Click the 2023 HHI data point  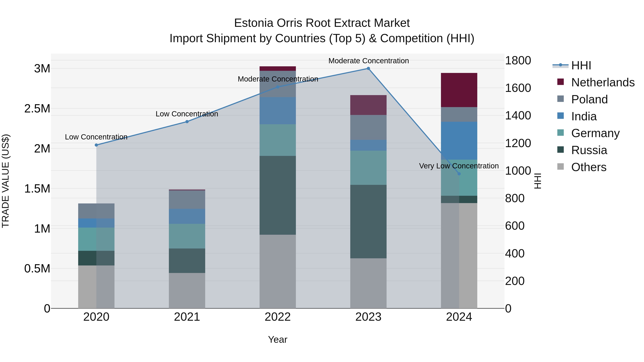[x=368, y=68]
